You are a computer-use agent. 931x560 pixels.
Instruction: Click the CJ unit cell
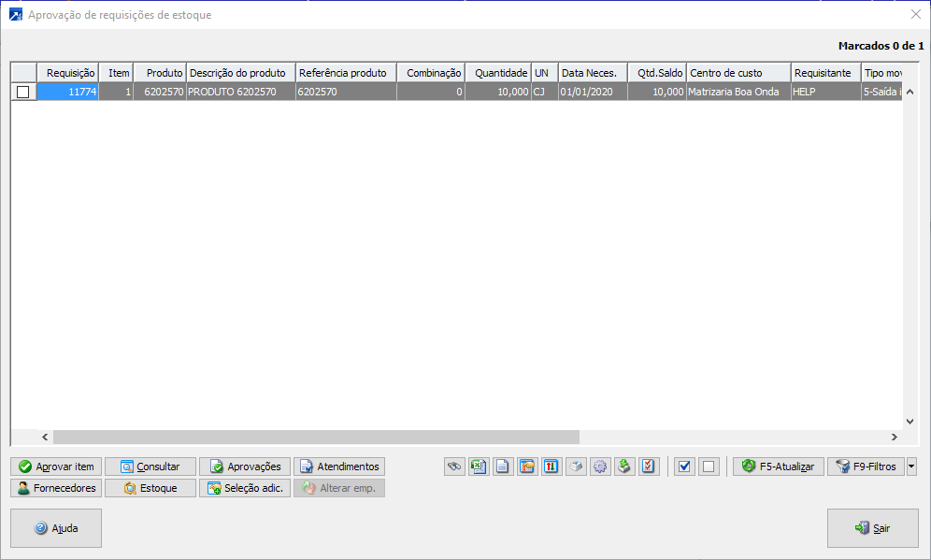[544, 92]
